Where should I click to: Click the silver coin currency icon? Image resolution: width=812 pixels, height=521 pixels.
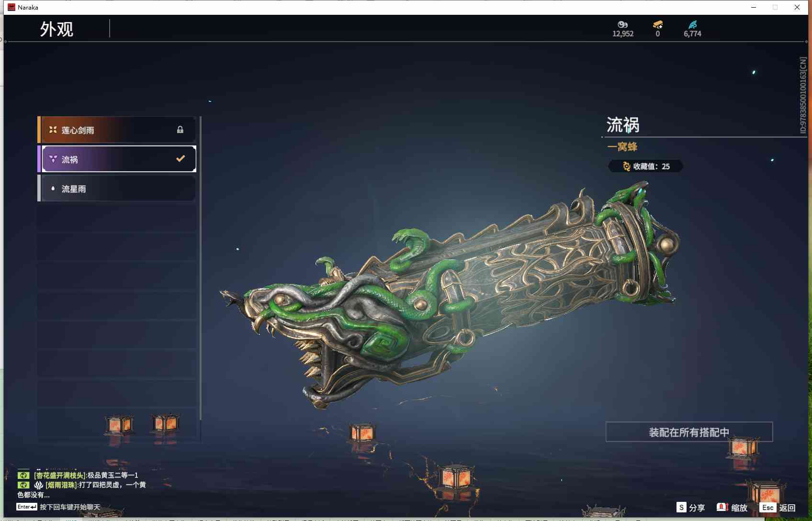point(622,24)
